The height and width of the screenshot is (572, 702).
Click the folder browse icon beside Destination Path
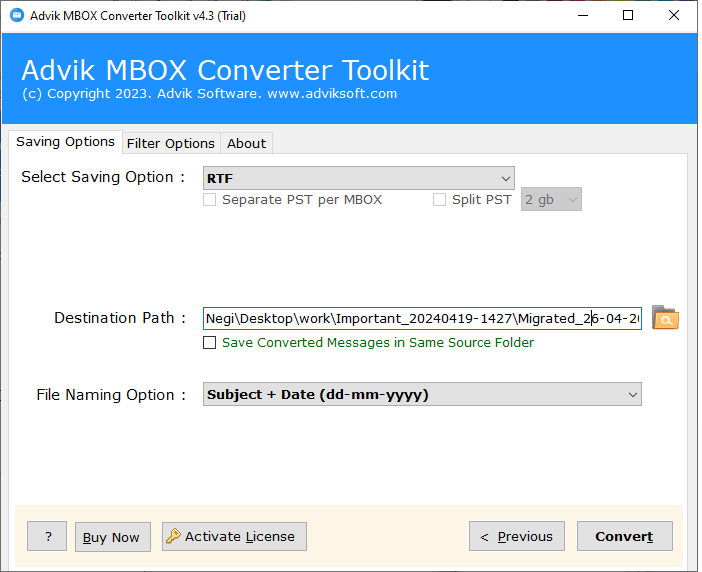point(665,318)
